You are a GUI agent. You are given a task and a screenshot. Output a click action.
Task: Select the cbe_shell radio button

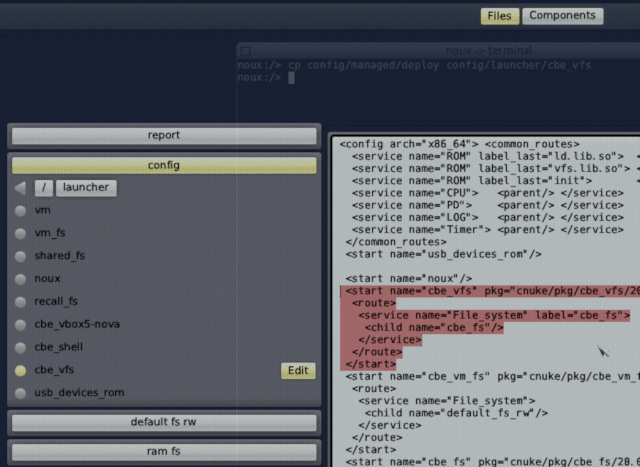click(x=20, y=348)
